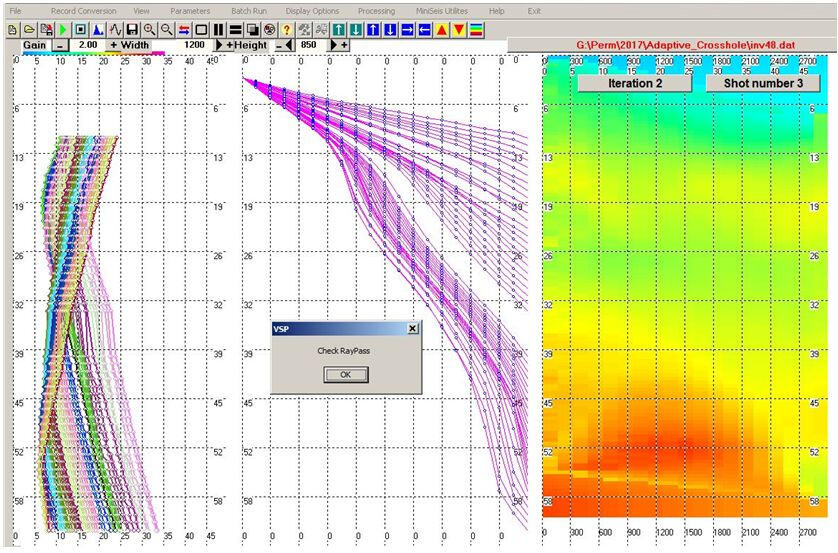Click the open folder icon

coord(29,30)
